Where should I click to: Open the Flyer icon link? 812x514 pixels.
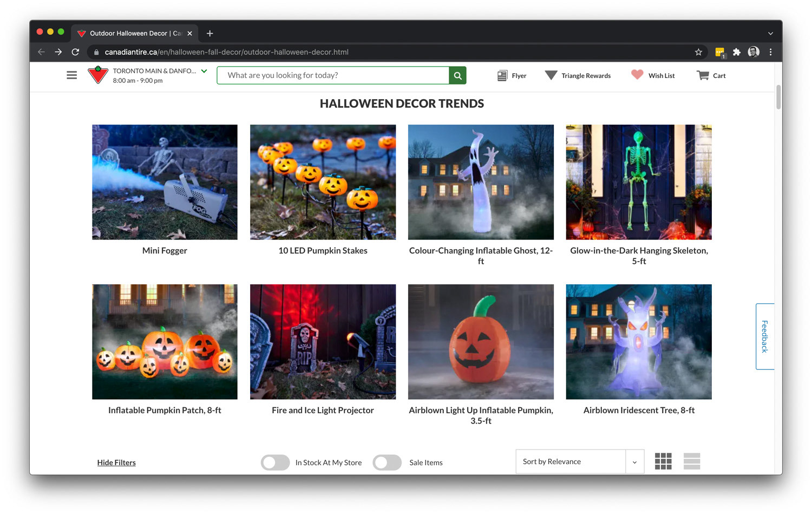512,76
